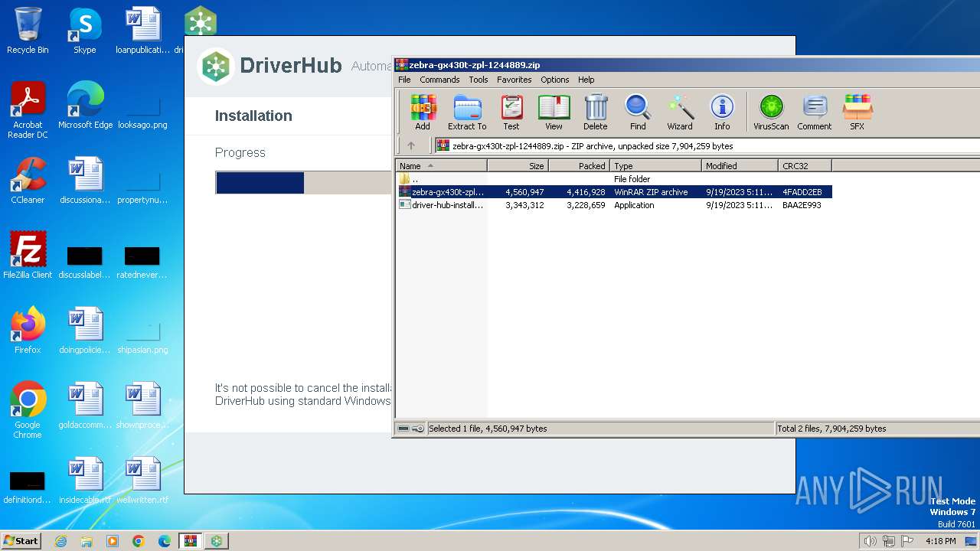Go up one folder using arrow button

tap(411, 145)
